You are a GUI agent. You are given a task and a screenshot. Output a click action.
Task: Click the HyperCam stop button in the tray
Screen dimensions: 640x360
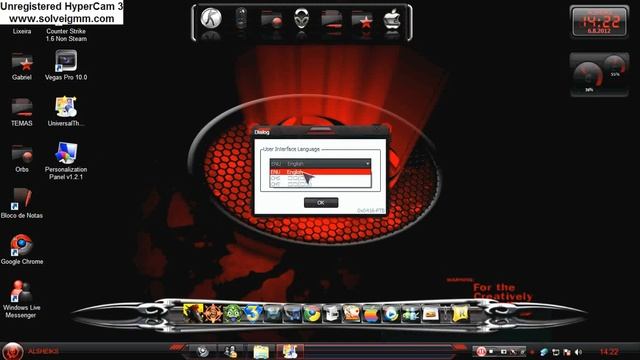(x=491, y=351)
